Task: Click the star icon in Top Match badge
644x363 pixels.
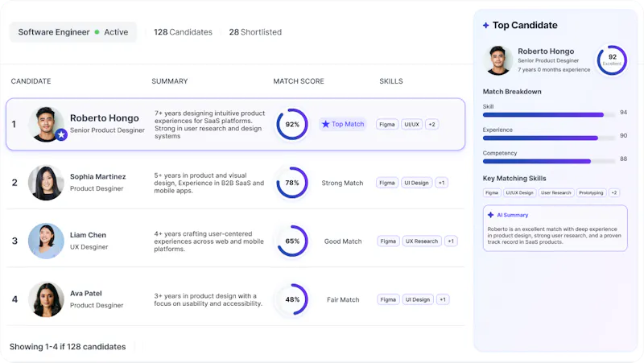Action: click(x=326, y=124)
